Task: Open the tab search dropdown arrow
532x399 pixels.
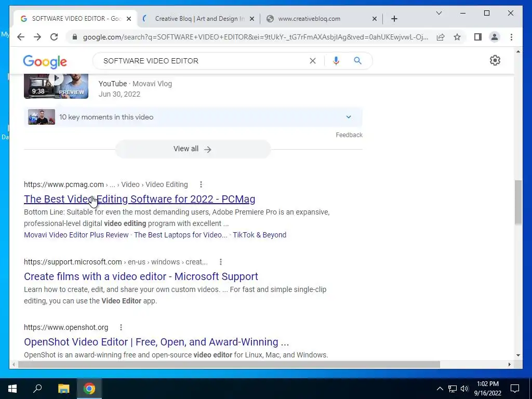Action: click(438, 13)
